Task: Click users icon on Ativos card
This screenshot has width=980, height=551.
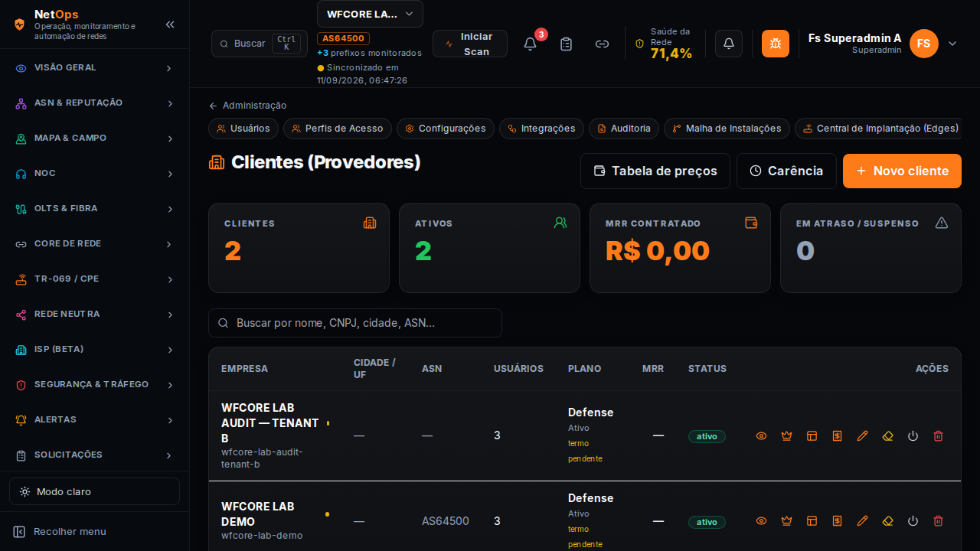Action: [560, 223]
